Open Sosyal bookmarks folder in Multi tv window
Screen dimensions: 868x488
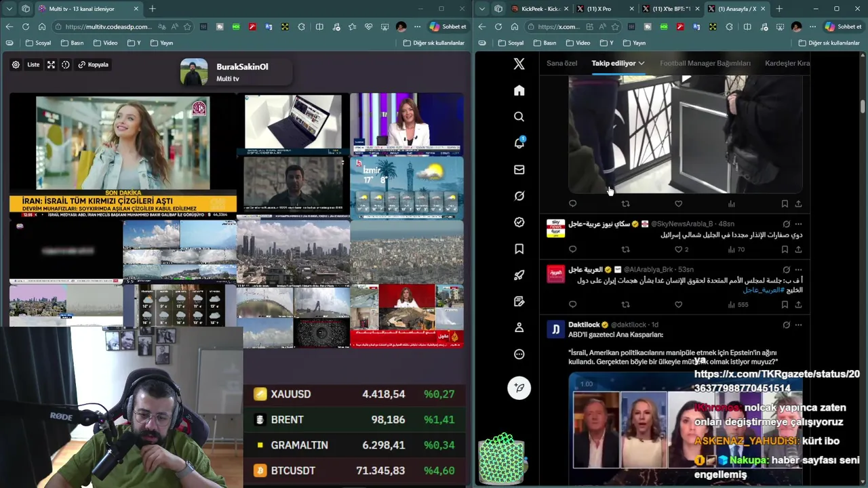(38, 43)
